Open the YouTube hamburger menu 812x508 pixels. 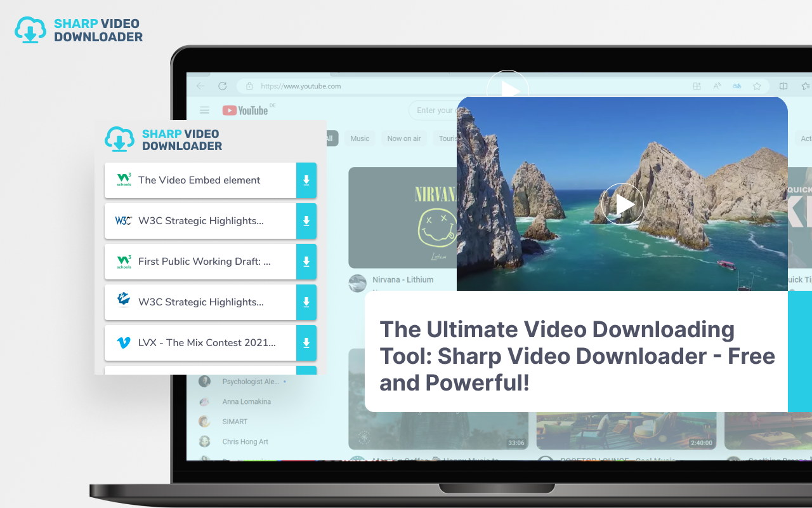[x=204, y=110]
